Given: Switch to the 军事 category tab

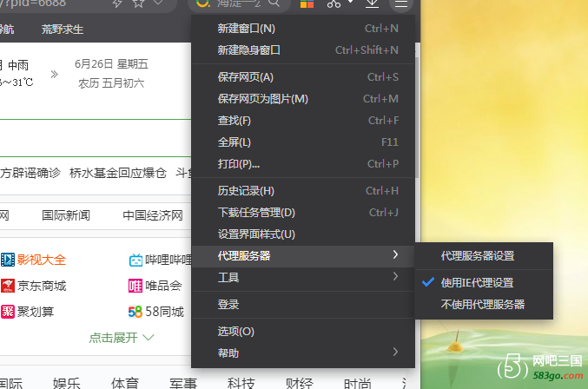Looking at the screenshot, I should [183, 383].
